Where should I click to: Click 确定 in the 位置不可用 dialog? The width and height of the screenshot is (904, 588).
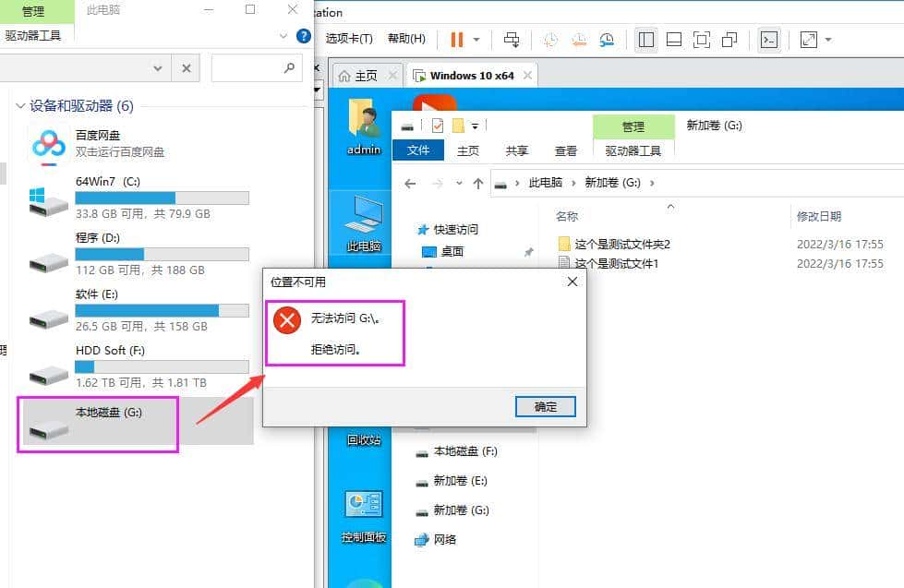coord(544,406)
